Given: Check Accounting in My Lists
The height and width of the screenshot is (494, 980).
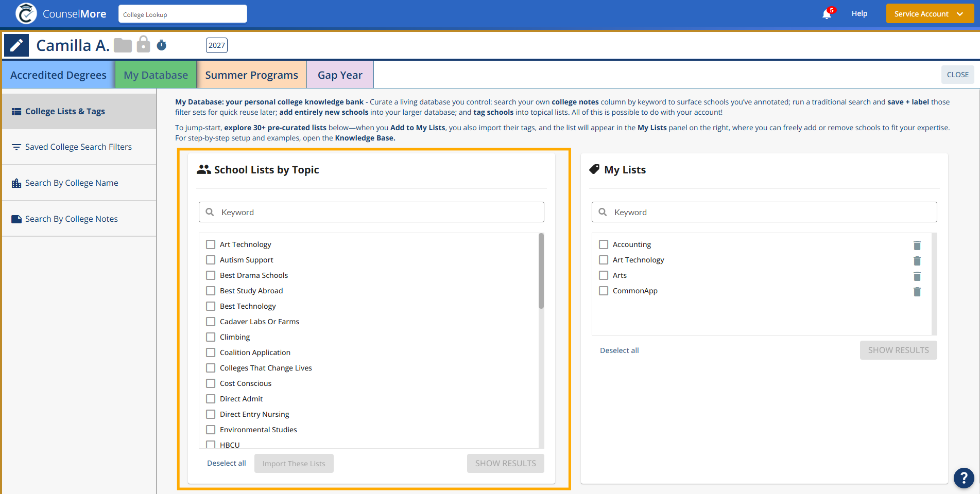Looking at the screenshot, I should [x=604, y=244].
